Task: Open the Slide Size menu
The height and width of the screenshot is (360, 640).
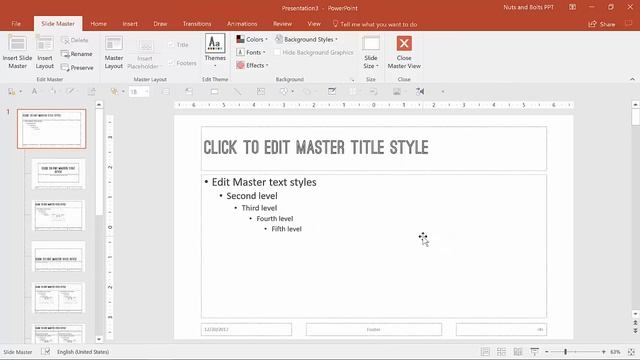Action: click(x=371, y=52)
